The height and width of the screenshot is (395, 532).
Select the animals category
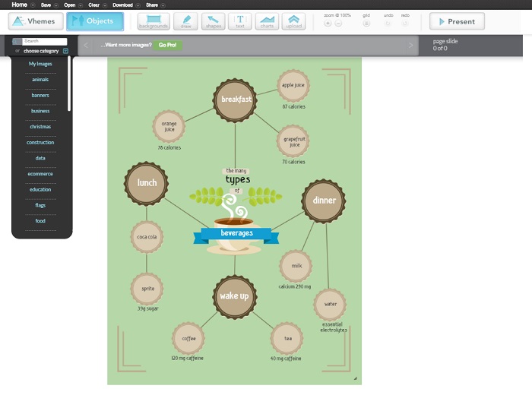click(x=40, y=80)
